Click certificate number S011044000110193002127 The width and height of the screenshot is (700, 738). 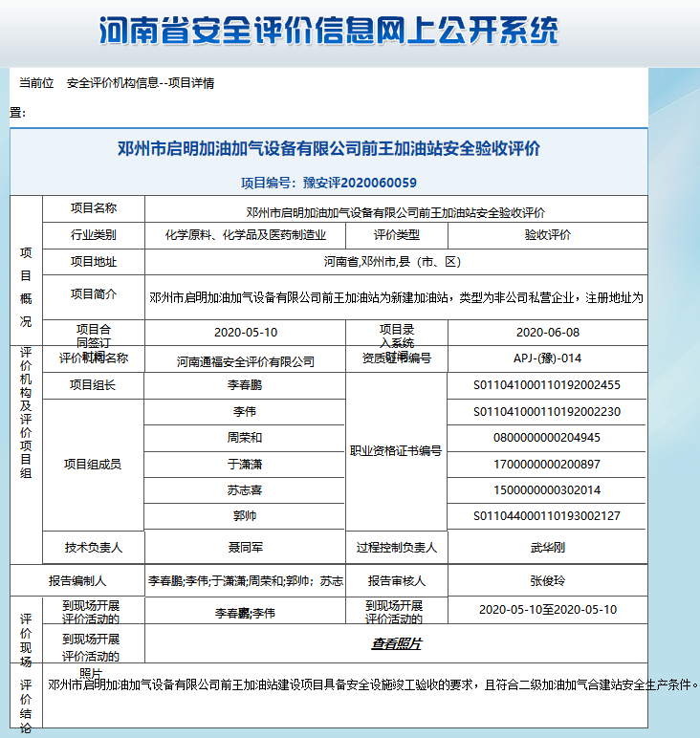tap(547, 516)
